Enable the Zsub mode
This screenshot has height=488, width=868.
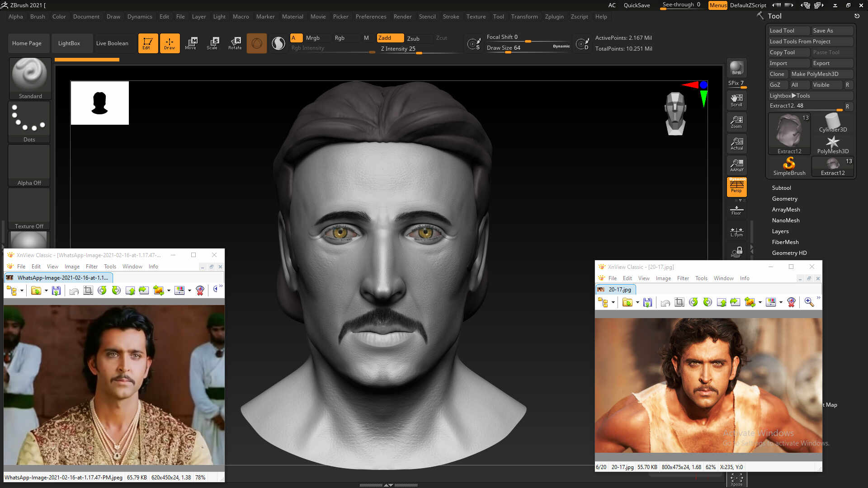pyautogui.click(x=413, y=38)
